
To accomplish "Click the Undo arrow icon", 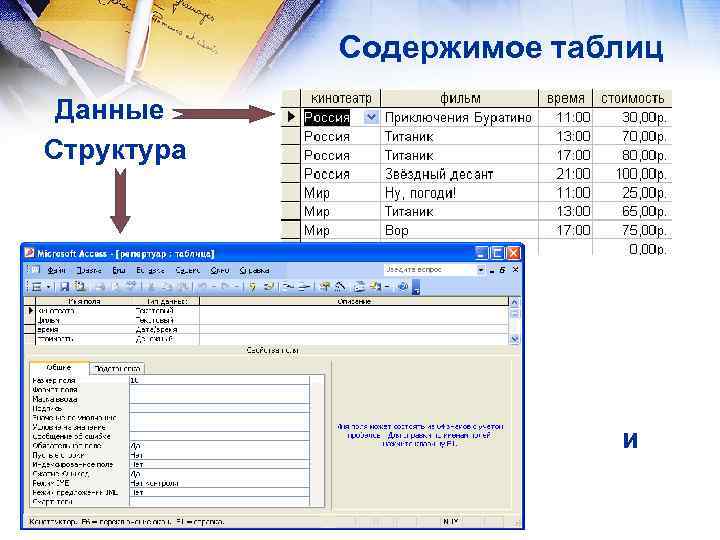I will [x=202, y=287].
